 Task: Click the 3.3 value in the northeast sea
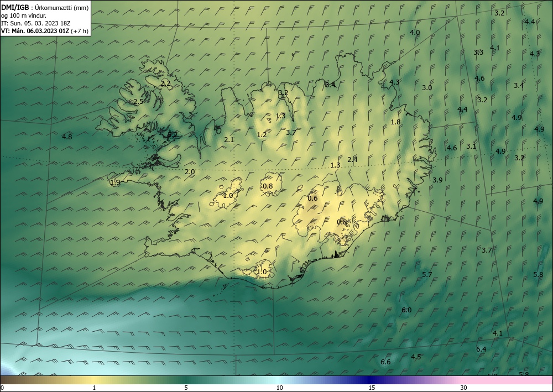pyautogui.click(x=478, y=53)
